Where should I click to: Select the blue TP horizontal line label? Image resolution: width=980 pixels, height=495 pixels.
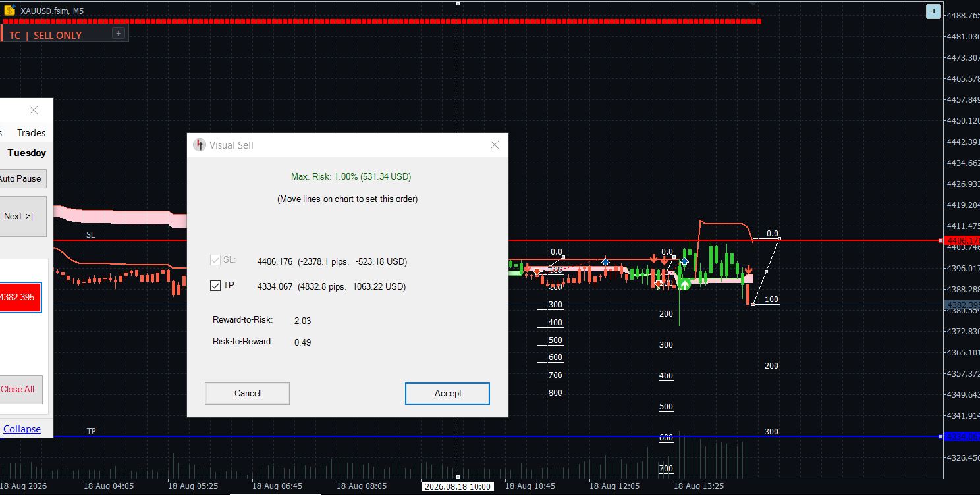[x=92, y=430]
